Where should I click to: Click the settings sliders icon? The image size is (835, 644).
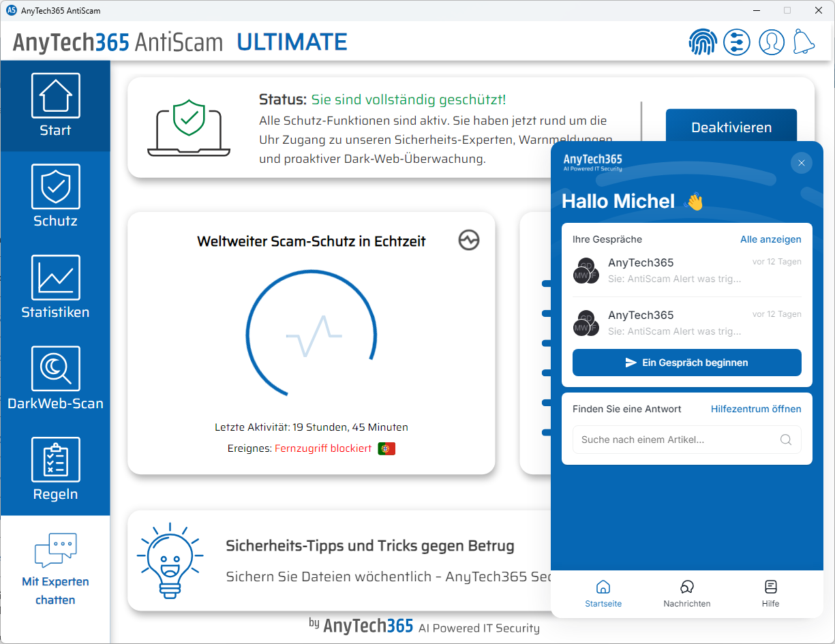(x=737, y=42)
